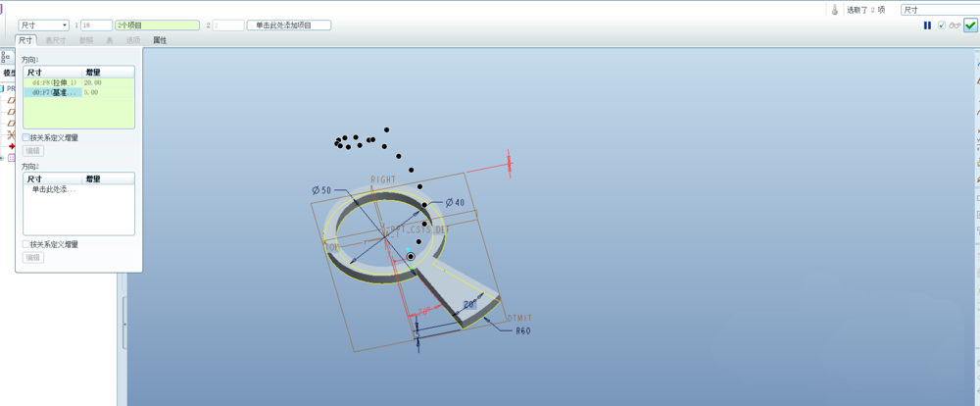Image resolution: width=980 pixels, height=406 pixels.
Task: Click 单击此处添... in 方向2 table
Action: click(54, 189)
